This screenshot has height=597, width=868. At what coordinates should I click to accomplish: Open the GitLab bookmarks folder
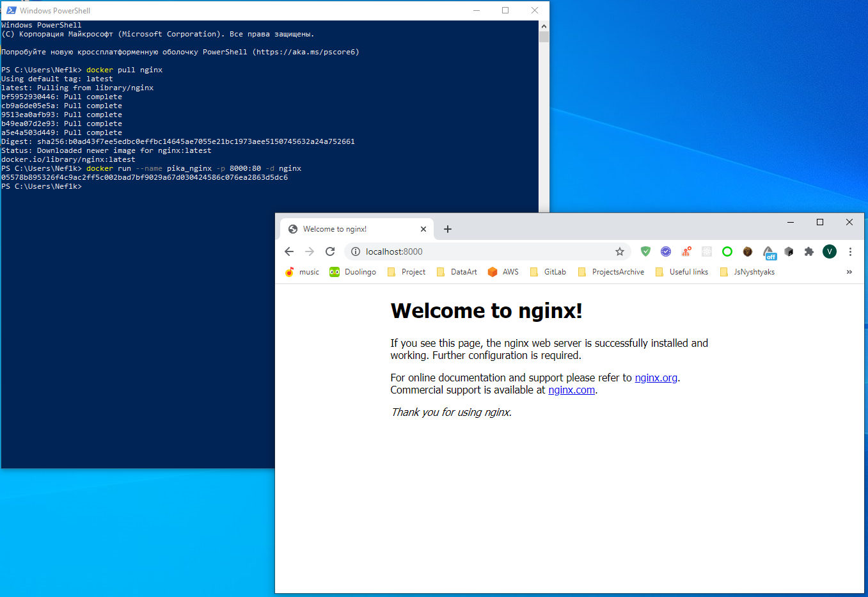click(548, 272)
